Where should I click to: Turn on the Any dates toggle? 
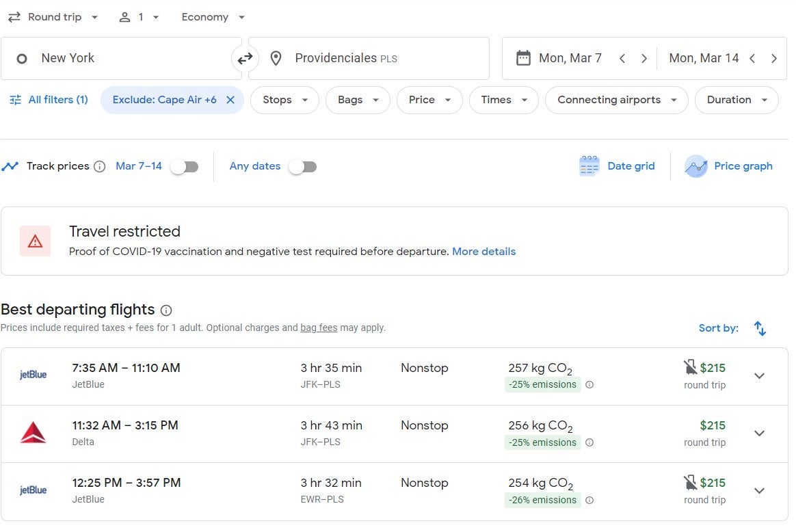point(302,167)
